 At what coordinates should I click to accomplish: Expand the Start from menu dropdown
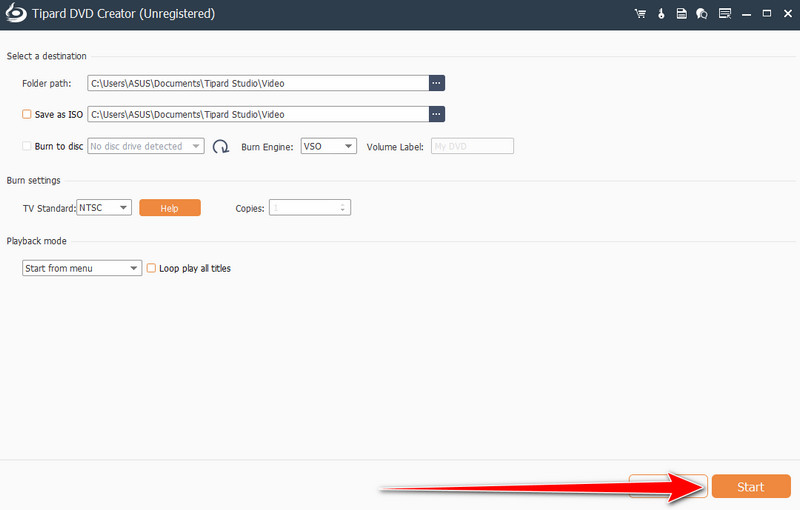click(x=82, y=268)
